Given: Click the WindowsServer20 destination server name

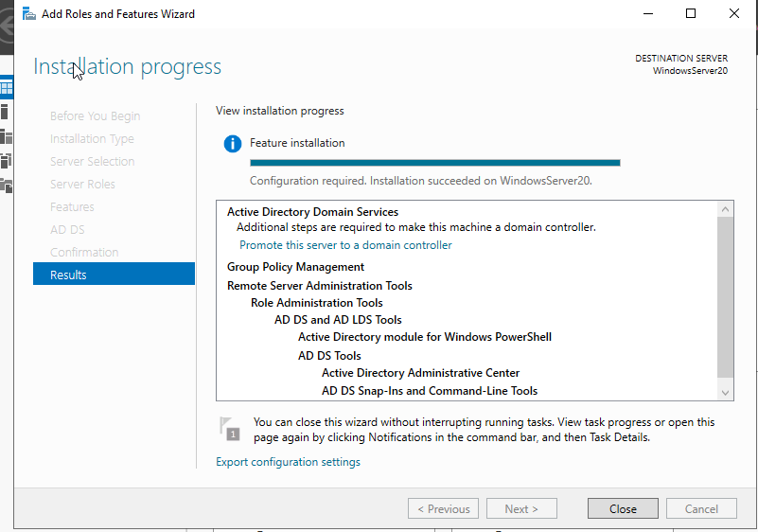Looking at the screenshot, I should pyautogui.click(x=690, y=71).
